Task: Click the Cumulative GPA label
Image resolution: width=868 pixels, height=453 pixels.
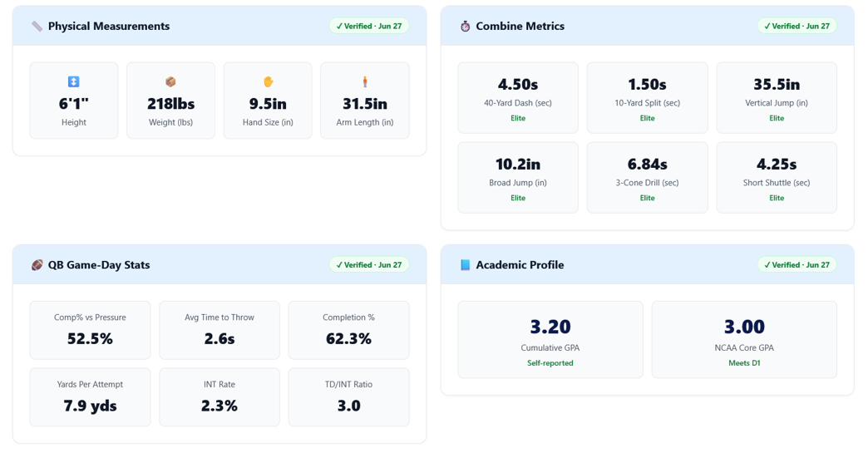Action: coord(550,348)
